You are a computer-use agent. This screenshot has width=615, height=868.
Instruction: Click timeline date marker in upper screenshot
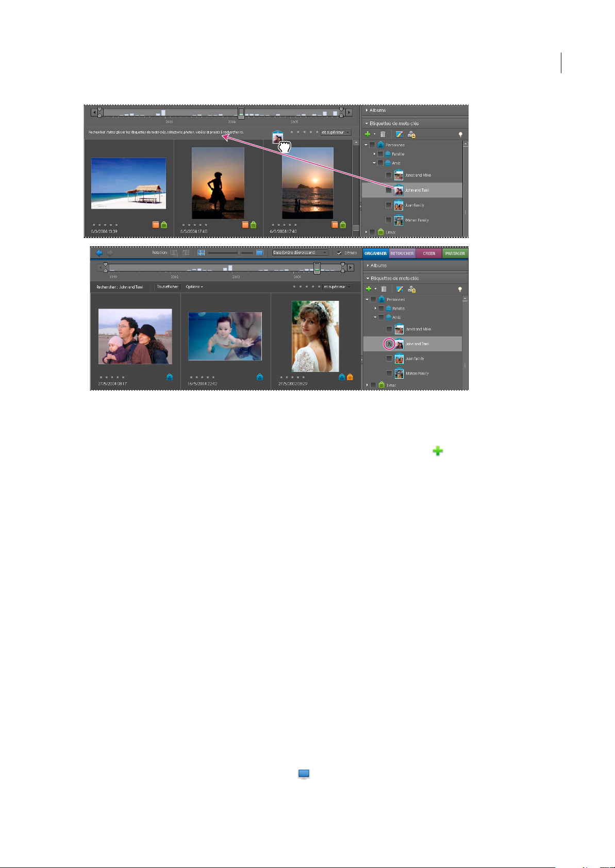point(241,113)
